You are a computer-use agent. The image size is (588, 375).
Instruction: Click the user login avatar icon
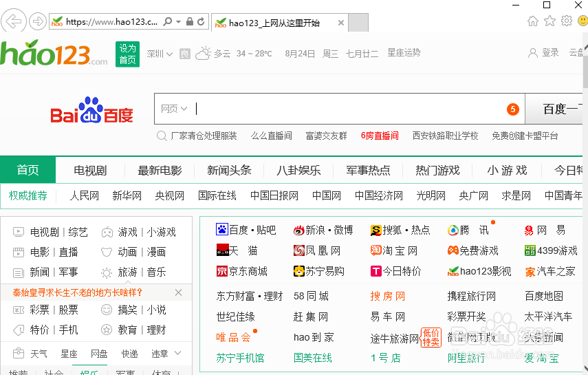click(x=532, y=53)
